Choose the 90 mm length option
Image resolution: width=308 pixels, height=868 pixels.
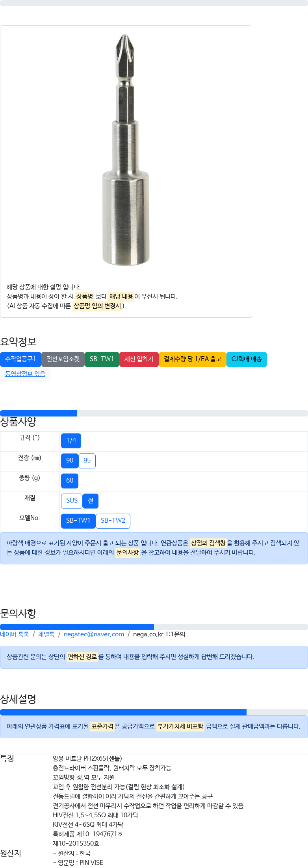click(70, 461)
